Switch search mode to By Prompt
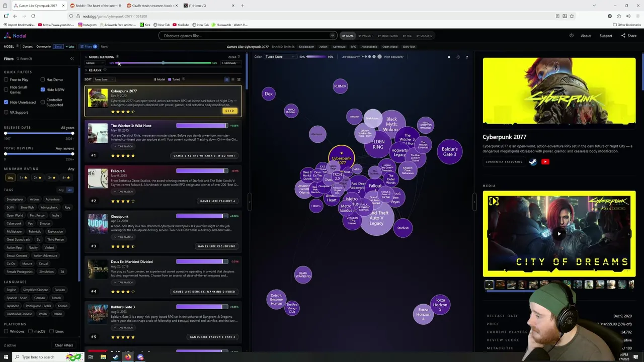 pos(366,36)
